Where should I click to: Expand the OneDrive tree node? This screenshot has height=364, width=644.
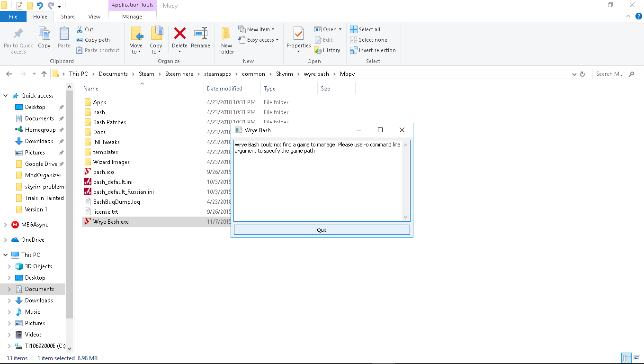5,240
